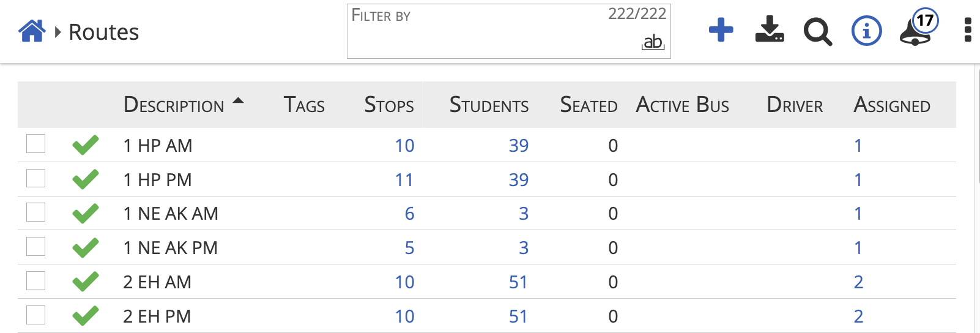
Task: Check the 1 NE AK AM row
Action: coord(36,212)
